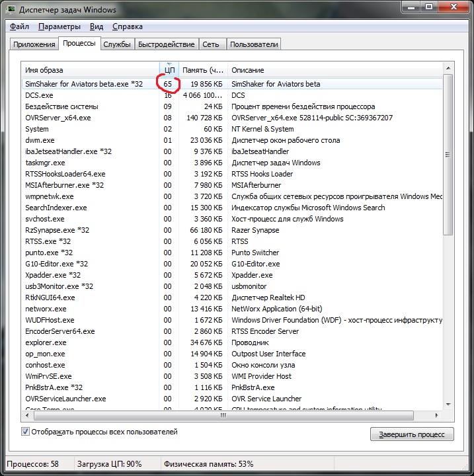Select the explorer.exe process row
The width and height of the screenshot is (474, 476).
pos(232,342)
